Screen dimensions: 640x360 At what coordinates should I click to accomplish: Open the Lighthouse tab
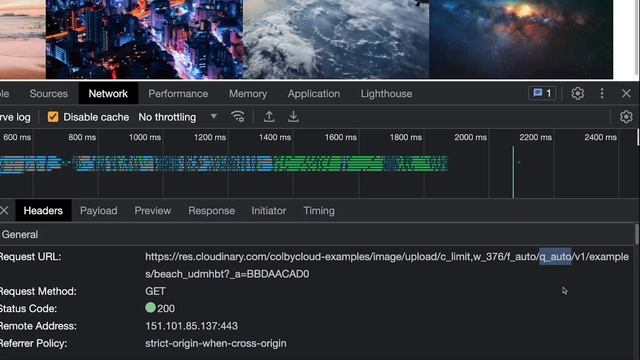click(386, 93)
